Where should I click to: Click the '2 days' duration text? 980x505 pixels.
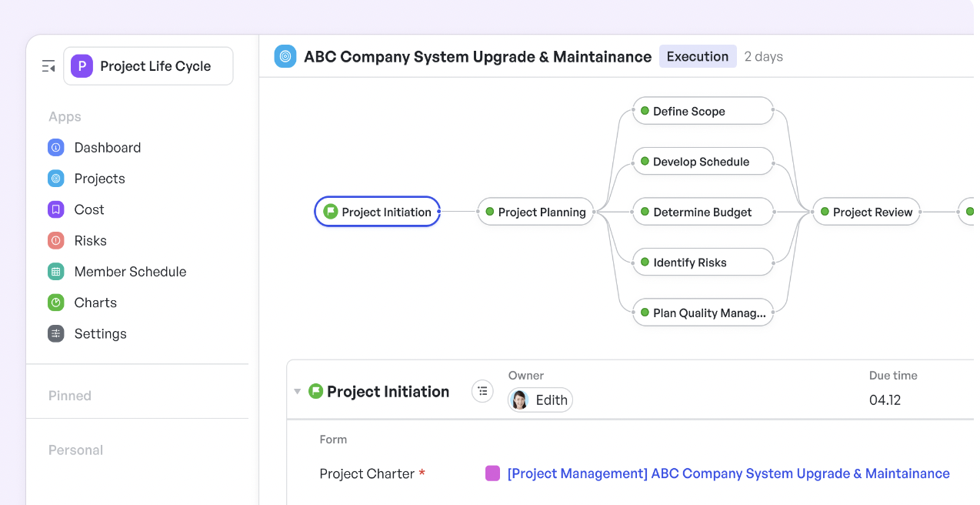764,57
